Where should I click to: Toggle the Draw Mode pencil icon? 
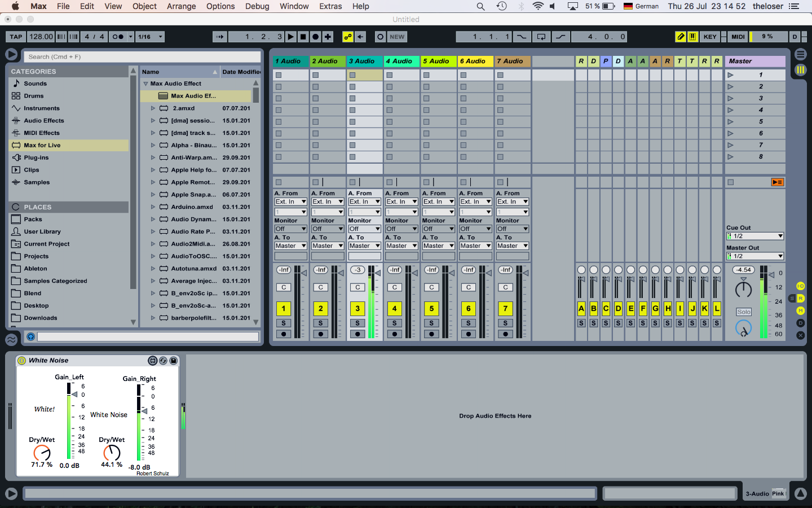tap(681, 37)
